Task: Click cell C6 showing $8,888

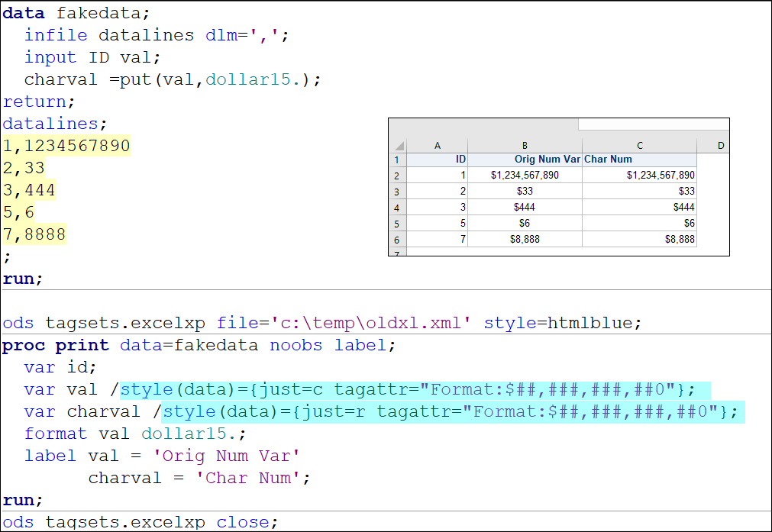Action: click(640, 239)
